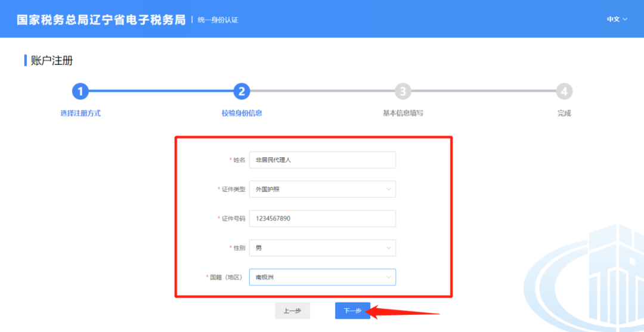This screenshot has width=644, height=332.
Task: Click the chevron in the 外国护照 field
Action: point(389,189)
